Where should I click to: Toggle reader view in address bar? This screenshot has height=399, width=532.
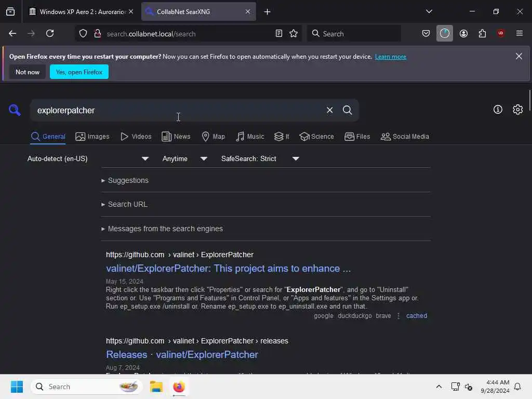[279, 33]
